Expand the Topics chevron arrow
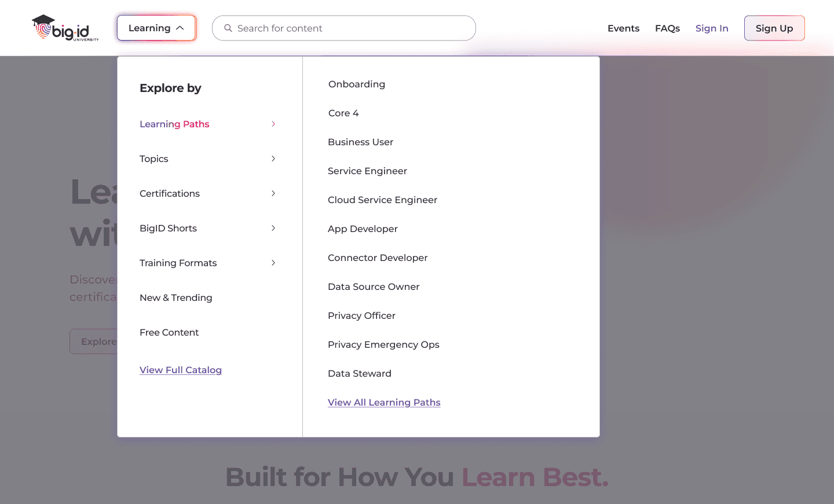Viewport: 834px width, 504px height. pyautogui.click(x=273, y=159)
